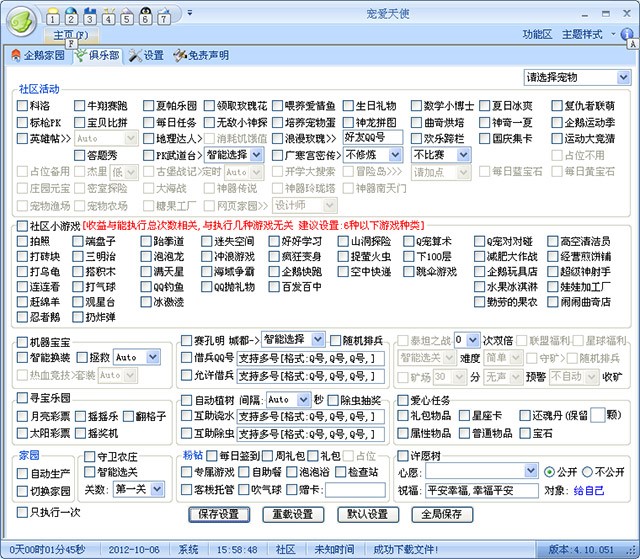This screenshot has width=640, height=559.
Task: Click the green application logo button
Action: [x=23, y=17]
